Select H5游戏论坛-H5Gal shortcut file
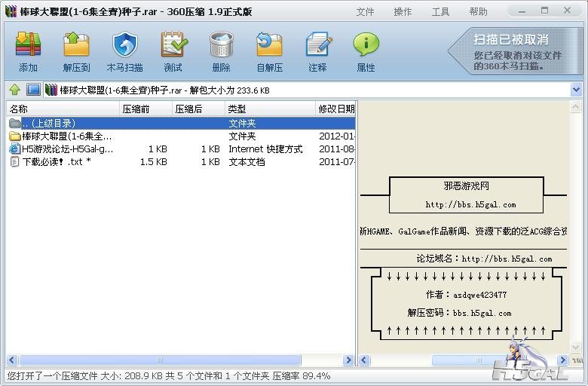Viewport: 588px width, 386px height. (181, 149)
